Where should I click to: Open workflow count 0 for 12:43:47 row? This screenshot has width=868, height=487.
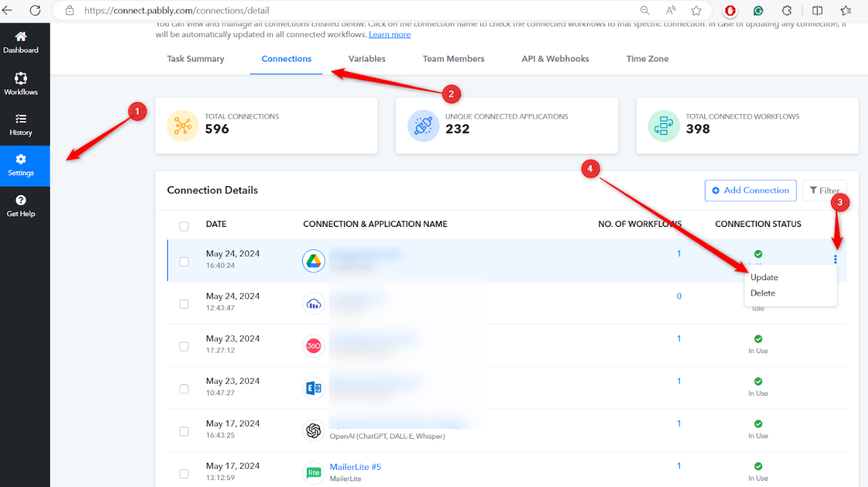click(679, 296)
